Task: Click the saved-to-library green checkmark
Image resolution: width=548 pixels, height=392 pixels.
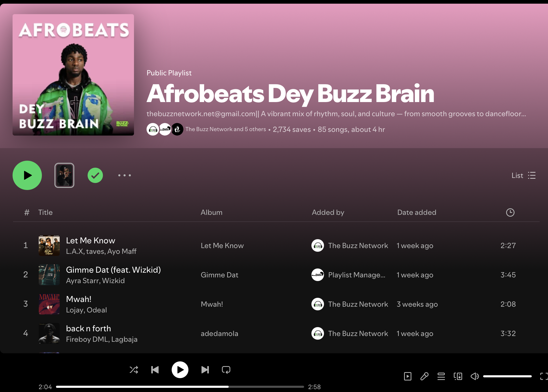Action: click(95, 175)
